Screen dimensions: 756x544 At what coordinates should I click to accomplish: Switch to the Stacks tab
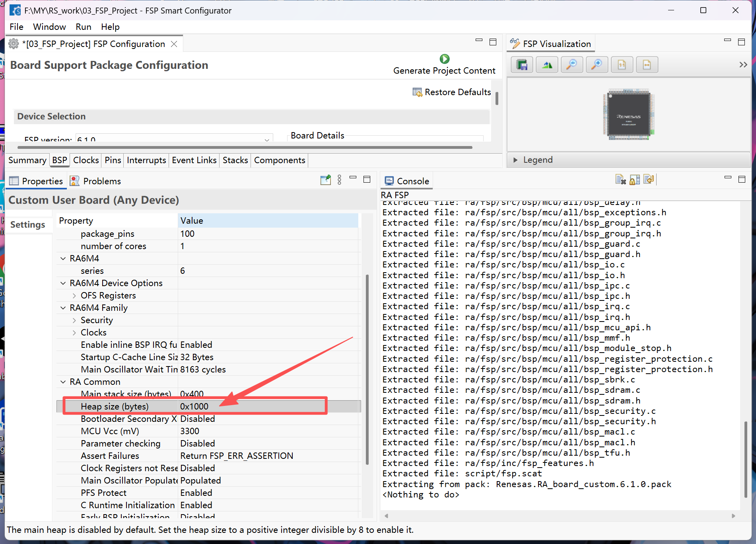[235, 160]
